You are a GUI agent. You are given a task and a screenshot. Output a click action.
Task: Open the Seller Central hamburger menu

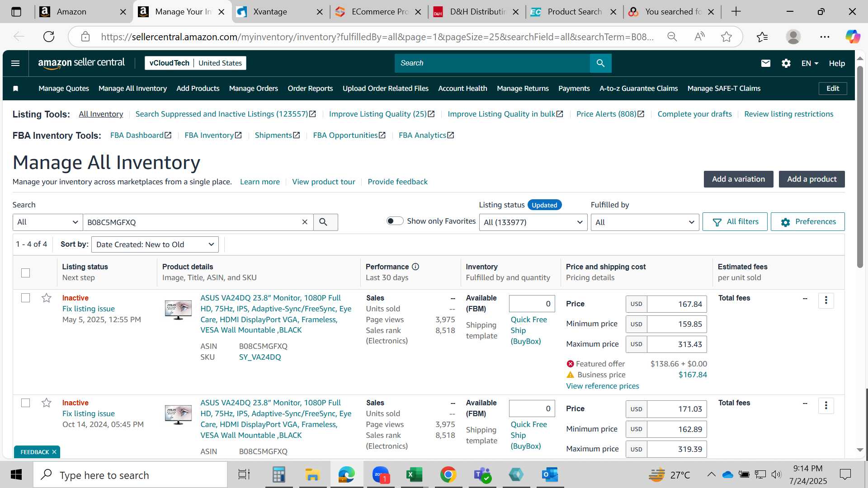tap(15, 63)
